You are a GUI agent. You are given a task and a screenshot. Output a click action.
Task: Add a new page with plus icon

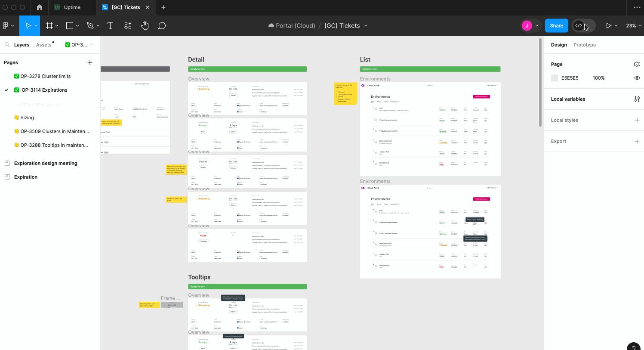coord(90,62)
